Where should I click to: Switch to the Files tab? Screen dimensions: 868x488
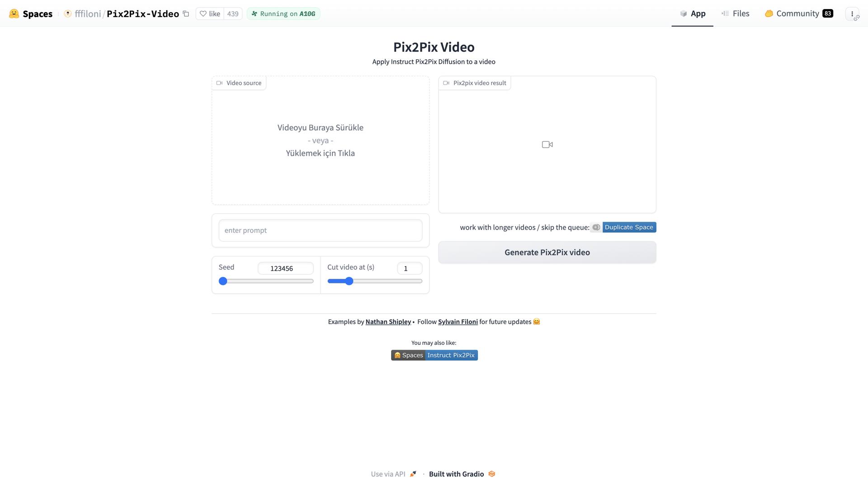click(736, 14)
